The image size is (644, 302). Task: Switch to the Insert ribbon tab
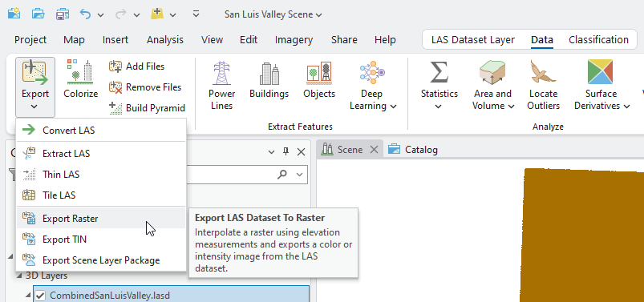115,40
